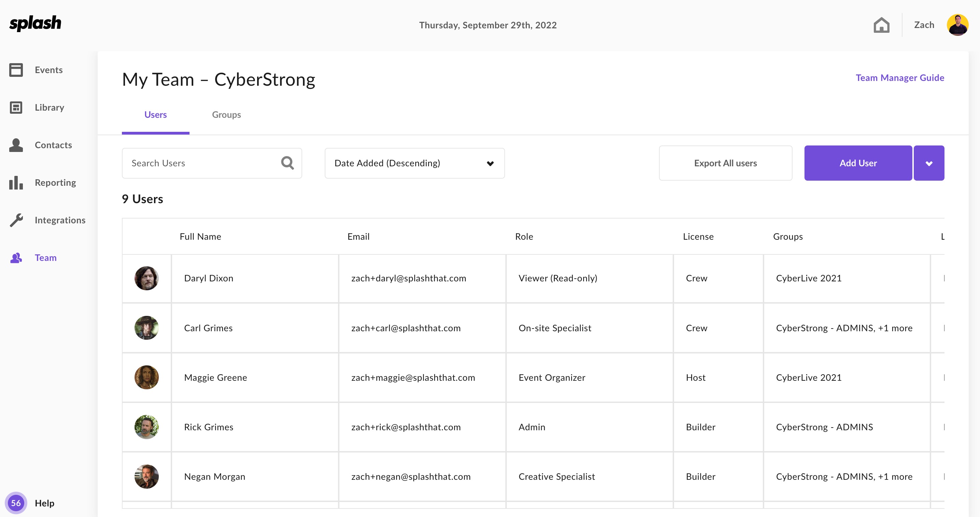The width and height of the screenshot is (980, 517).
Task: Click Rick Grimes's Builder license cell
Action: (x=718, y=427)
